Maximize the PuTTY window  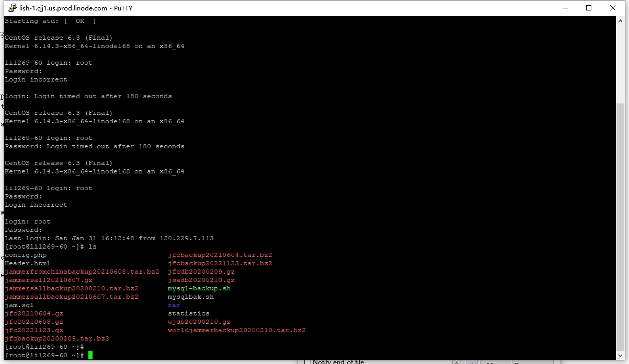pos(589,8)
